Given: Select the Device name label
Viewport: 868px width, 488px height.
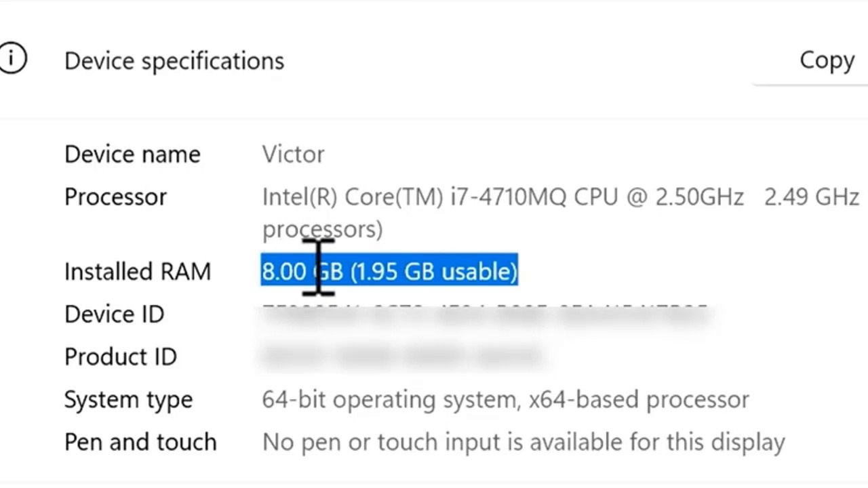Looking at the screenshot, I should 132,154.
